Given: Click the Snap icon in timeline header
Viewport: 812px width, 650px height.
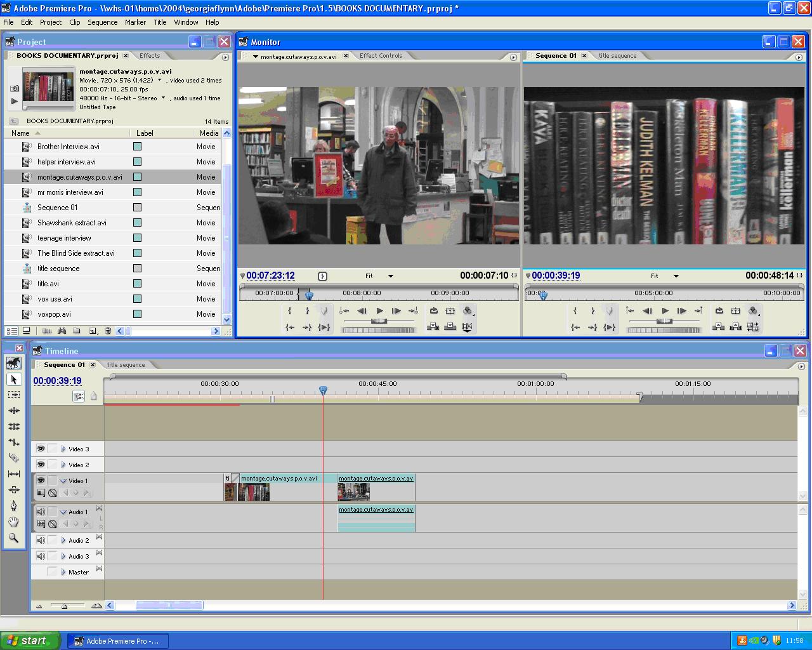Looking at the screenshot, I should (79, 396).
